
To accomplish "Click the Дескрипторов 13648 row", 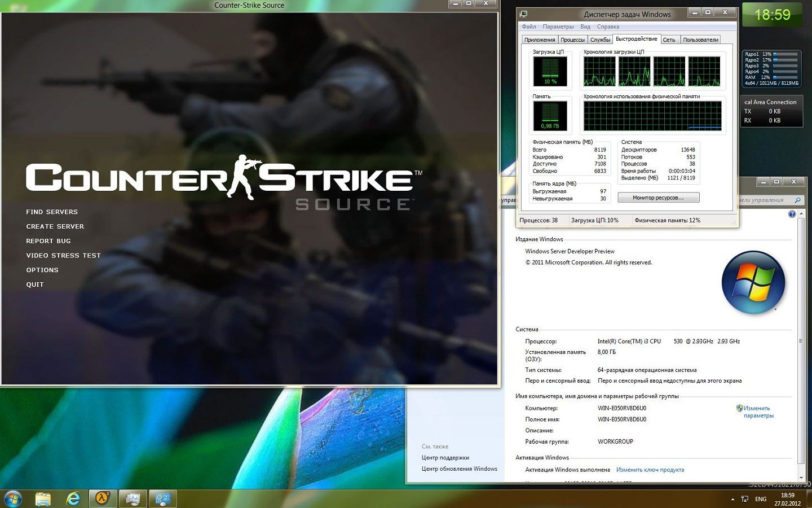I will [658, 150].
